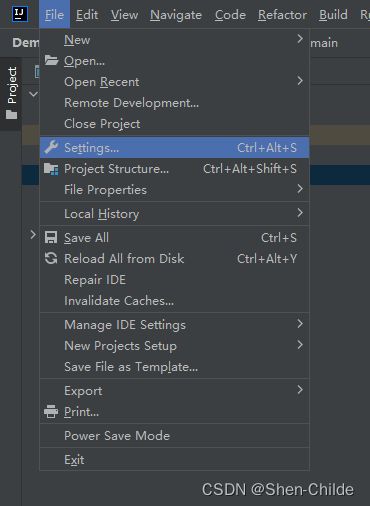This screenshot has width=370, height=506.
Task: Toggle Power Save Mode
Action: click(x=174, y=435)
